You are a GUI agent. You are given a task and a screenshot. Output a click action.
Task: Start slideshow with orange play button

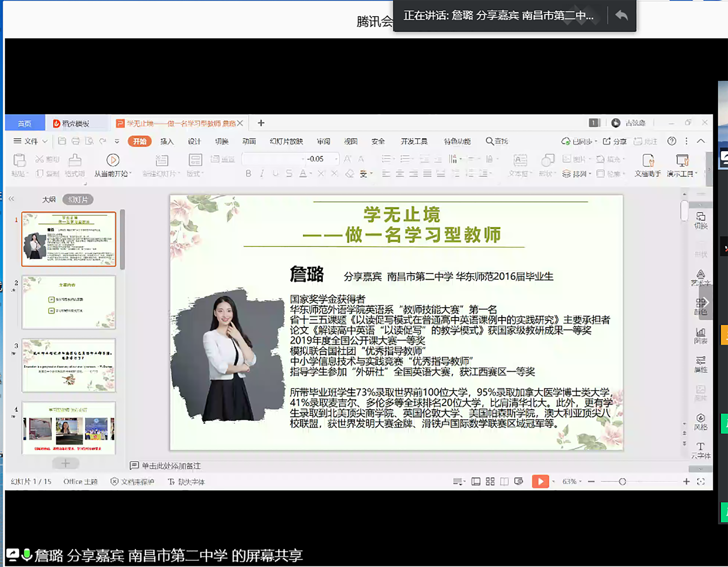coord(540,482)
